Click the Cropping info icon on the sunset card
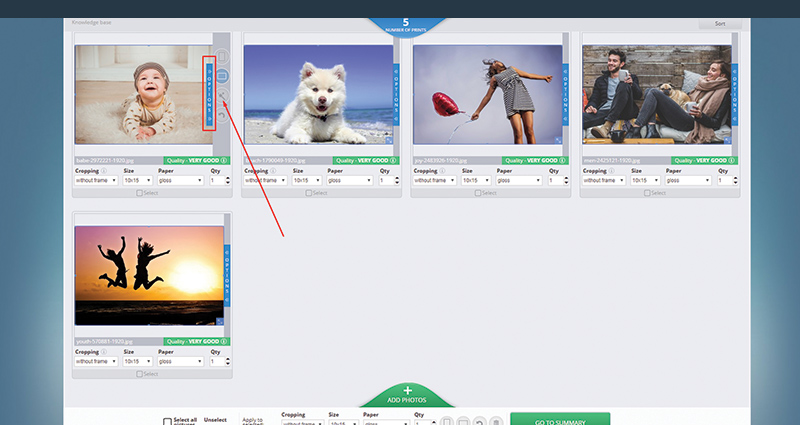The width and height of the screenshot is (800, 425). pos(104,352)
